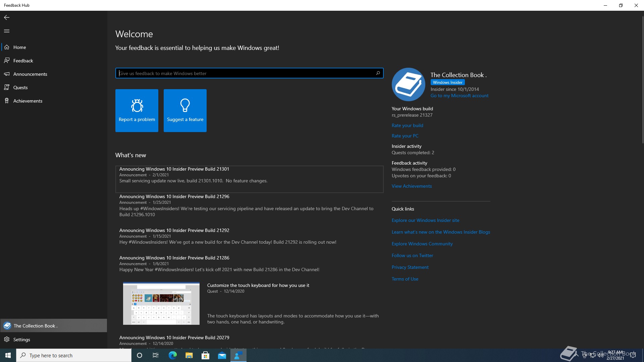Open Settings in the sidebar
644x362 pixels.
[54, 340]
